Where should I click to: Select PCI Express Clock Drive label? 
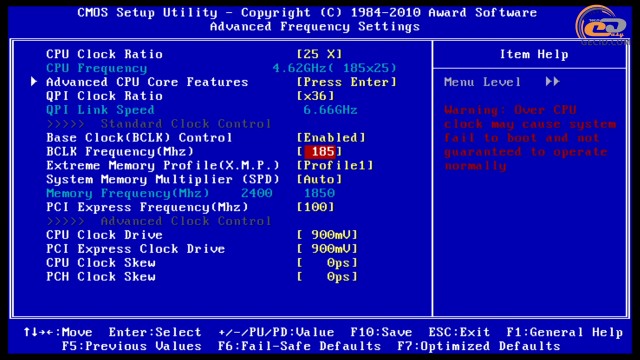click(x=136, y=249)
